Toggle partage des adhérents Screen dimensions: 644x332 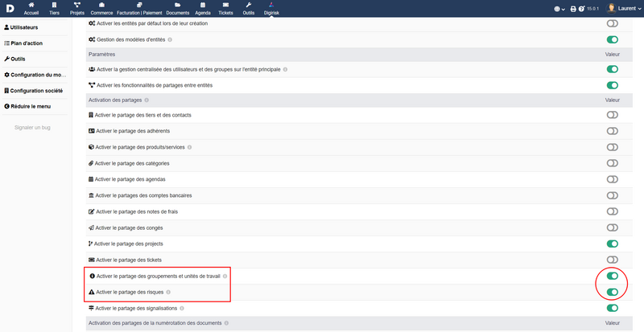[x=612, y=131]
